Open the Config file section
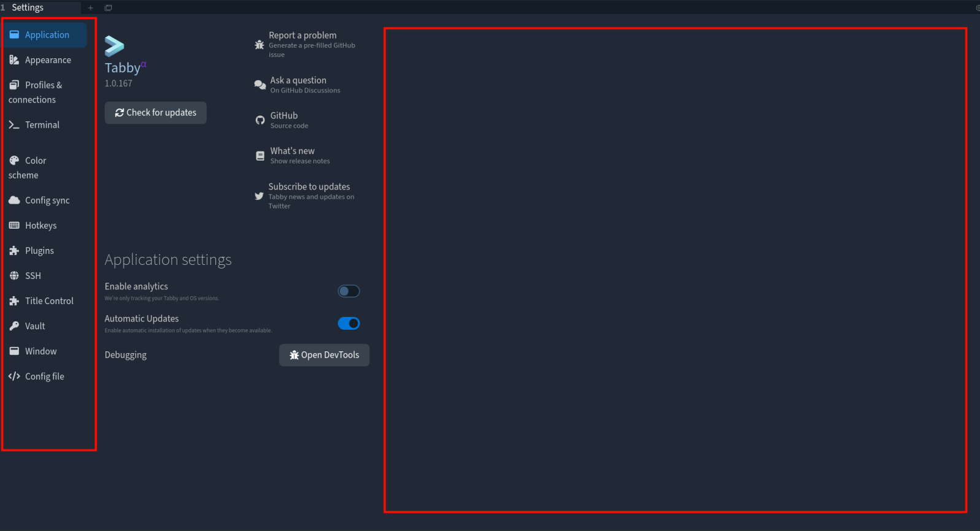980x531 pixels. click(45, 376)
